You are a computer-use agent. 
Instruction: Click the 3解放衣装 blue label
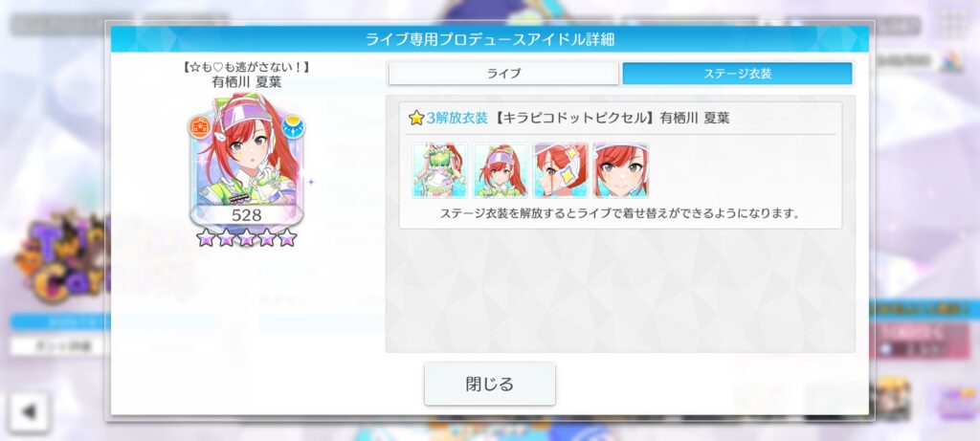pos(457,118)
